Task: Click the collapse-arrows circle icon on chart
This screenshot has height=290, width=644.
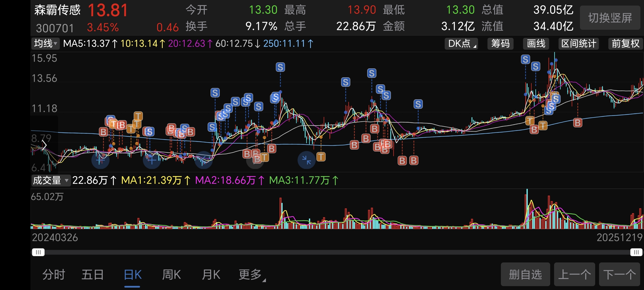Action: 306,160
